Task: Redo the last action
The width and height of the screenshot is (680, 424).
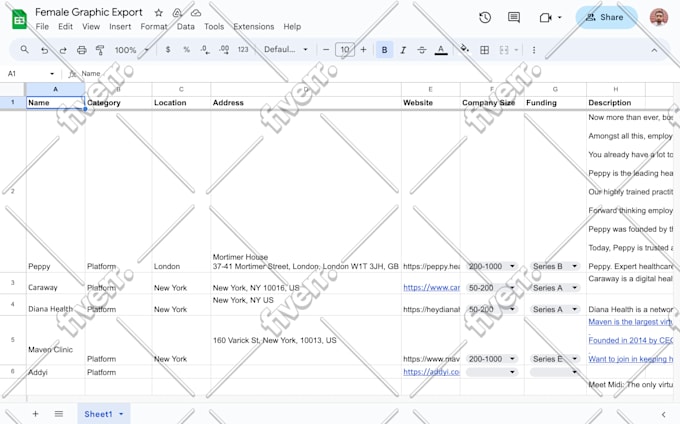Action: click(63, 50)
